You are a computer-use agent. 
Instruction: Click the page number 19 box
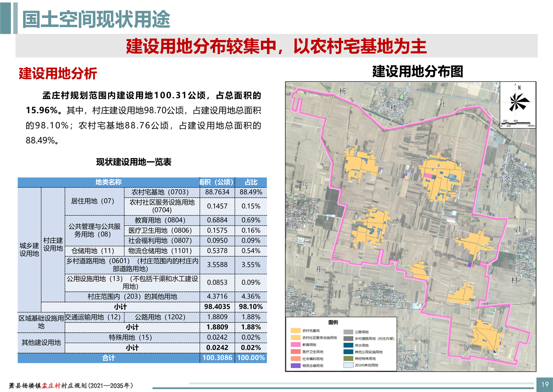pos(544,385)
